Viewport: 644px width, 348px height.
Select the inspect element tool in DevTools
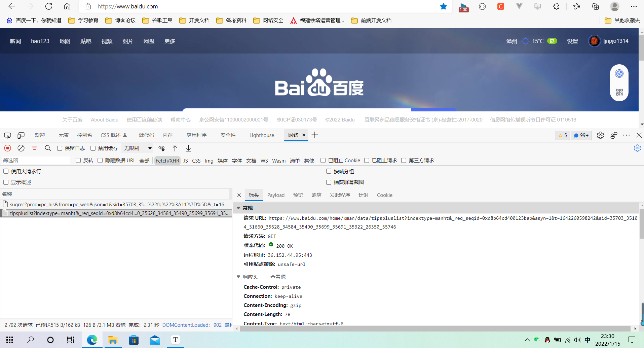[x=7, y=135]
